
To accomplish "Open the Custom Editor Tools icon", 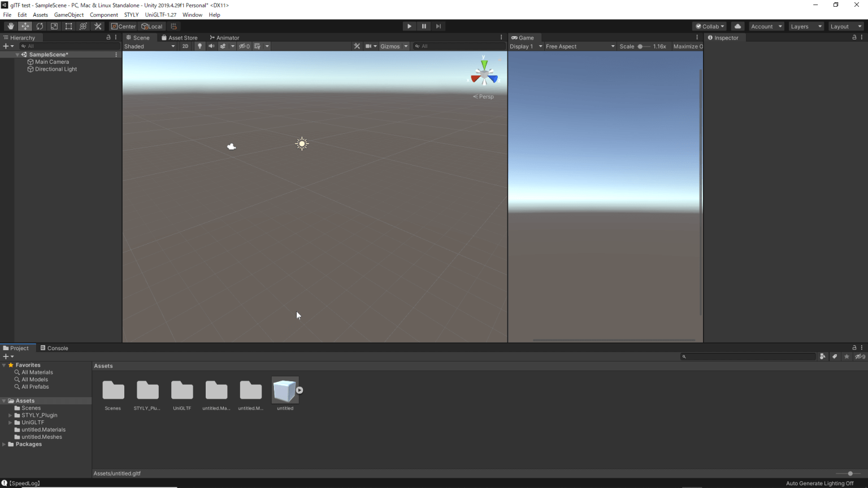I will [x=98, y=26].
